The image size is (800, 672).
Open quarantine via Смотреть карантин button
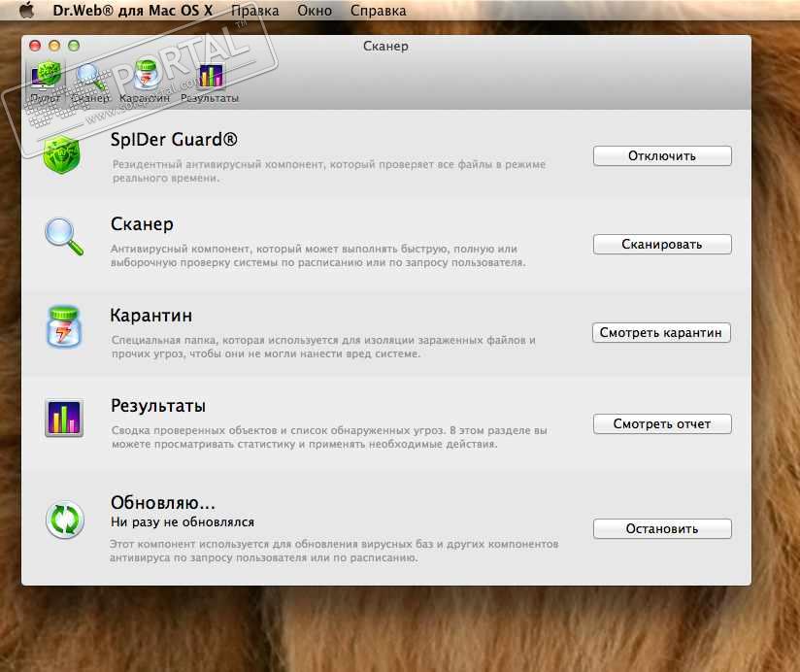pos(661,333)
